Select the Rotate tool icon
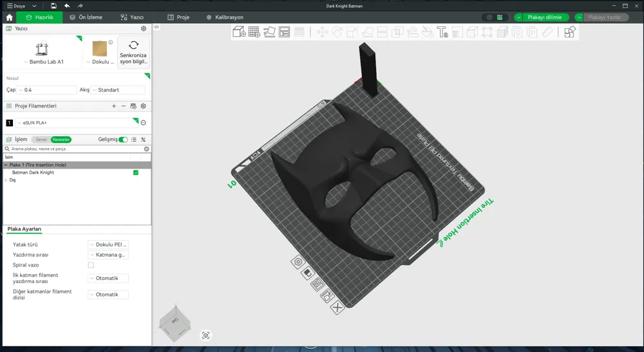Image resolution: width=644 pixels, height=352 pixels. (337, 32)
